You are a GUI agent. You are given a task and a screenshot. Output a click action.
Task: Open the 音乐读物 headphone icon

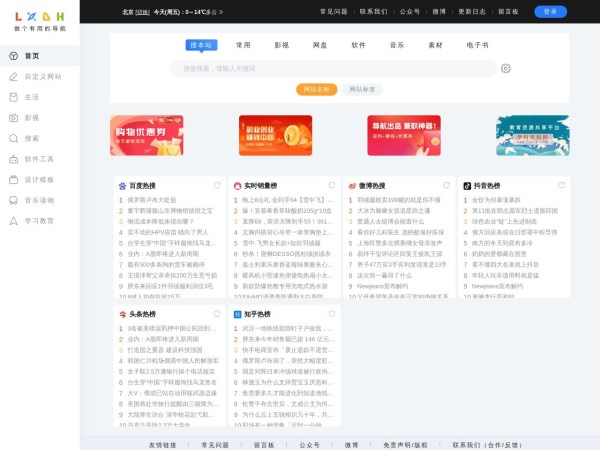[x=13, y=199]
